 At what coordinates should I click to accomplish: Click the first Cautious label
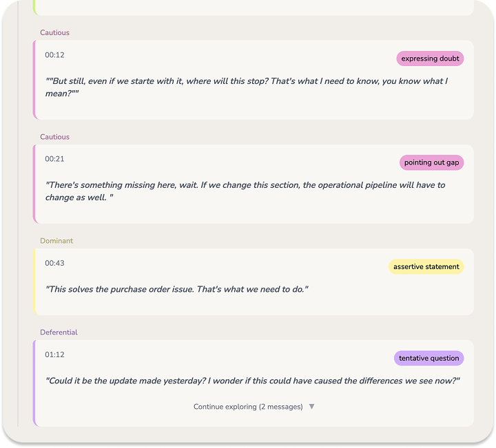(x=54, y=32)
